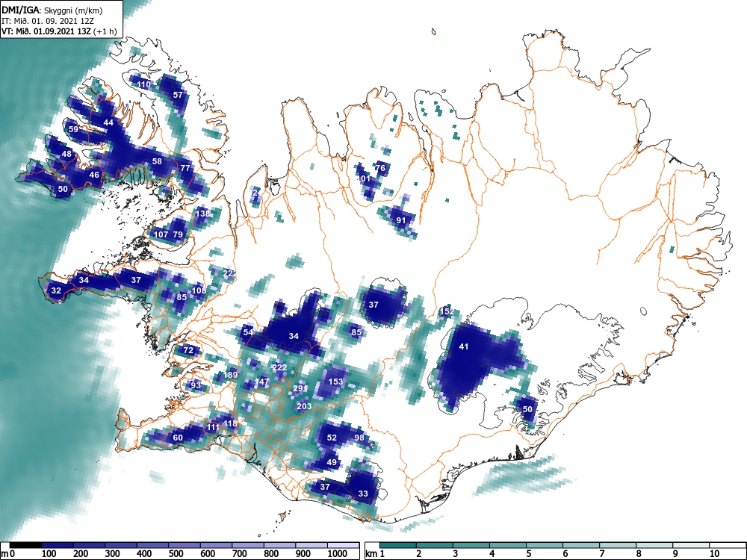The image size is (747, 560).
Task: Click the '49' visibility value
Action: 332,462
